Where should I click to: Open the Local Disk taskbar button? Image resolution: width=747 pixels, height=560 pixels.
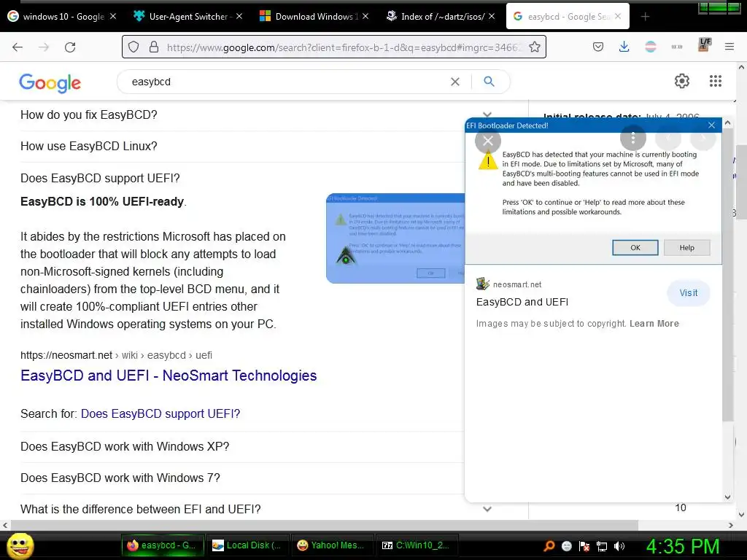(x=247, y=545)
